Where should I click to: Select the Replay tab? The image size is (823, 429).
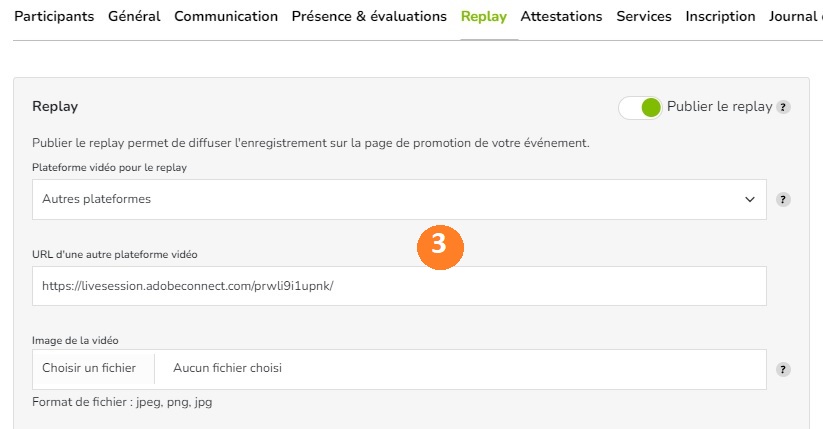(x=484, y=16)
